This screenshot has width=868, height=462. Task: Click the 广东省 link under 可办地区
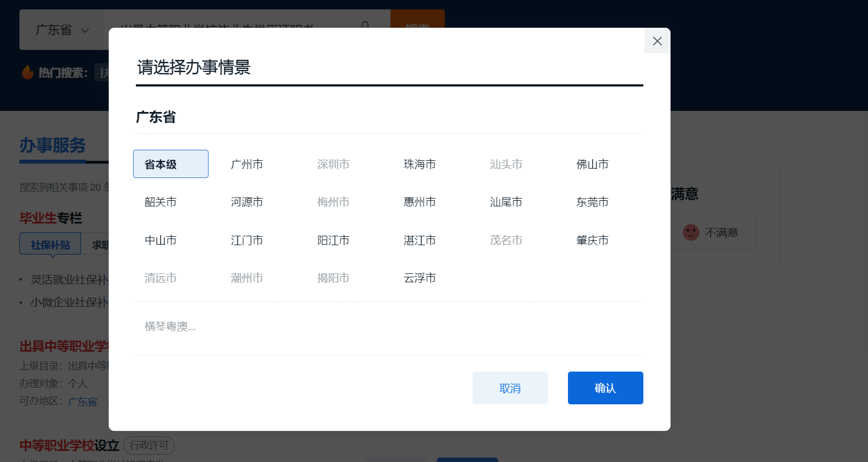(82, 402)
